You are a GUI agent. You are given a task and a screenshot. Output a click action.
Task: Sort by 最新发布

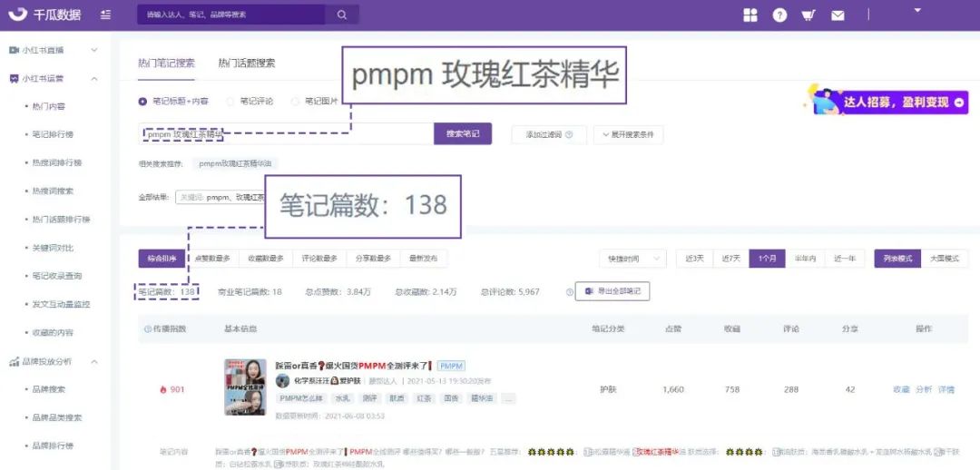point(423,258)
